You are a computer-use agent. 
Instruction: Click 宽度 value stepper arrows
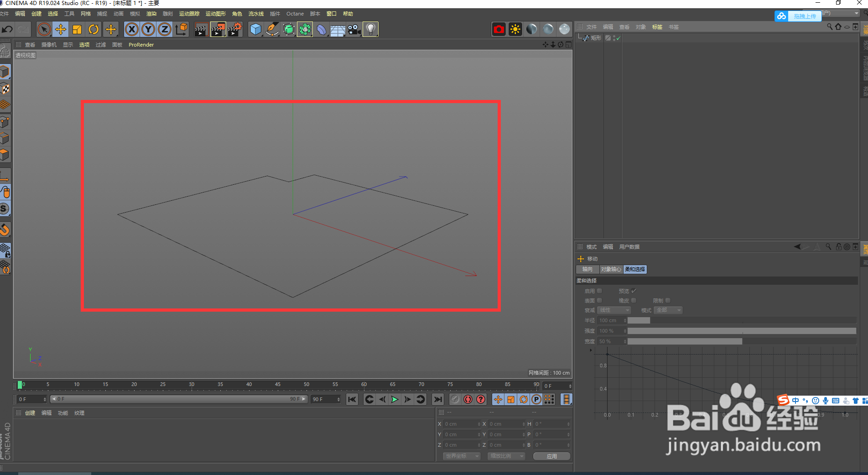pyautogui.click(x=625, y=341)
